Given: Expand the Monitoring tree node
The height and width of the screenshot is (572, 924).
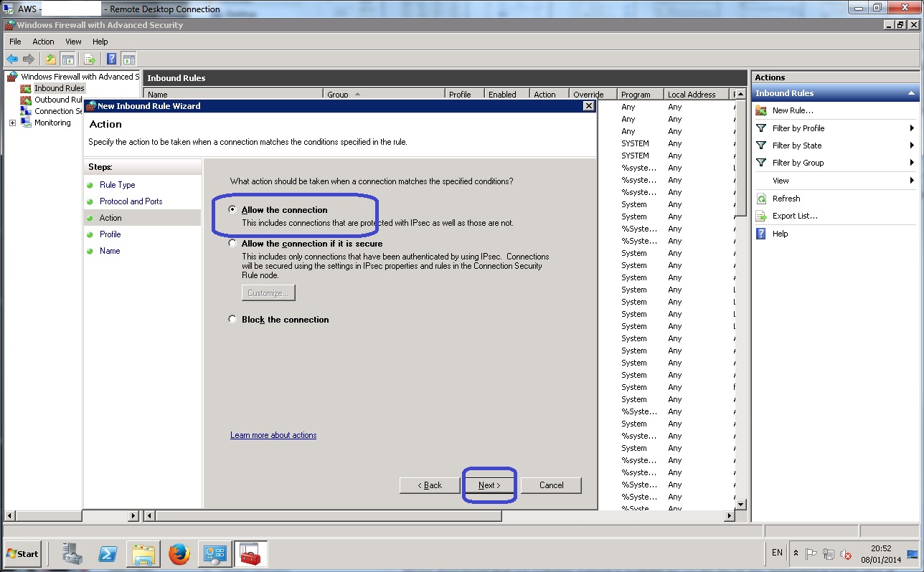Looking at the screenshot, I should click(12, 123).
